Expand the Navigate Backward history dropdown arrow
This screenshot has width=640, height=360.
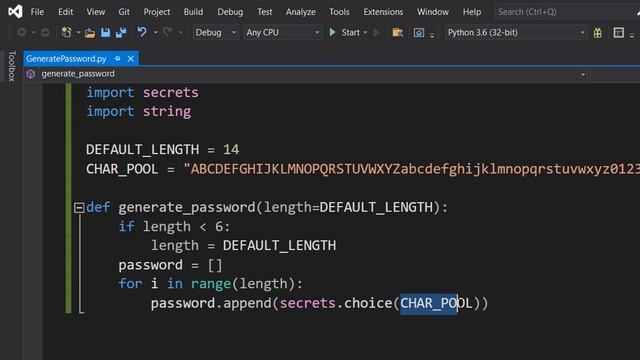[33, 32]
